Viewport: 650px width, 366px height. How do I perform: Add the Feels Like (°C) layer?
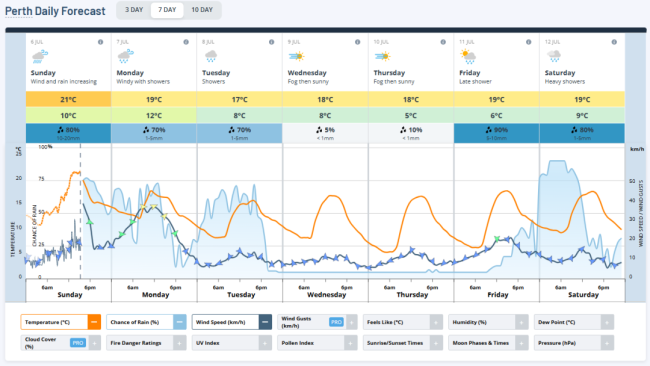coord(436,322)
